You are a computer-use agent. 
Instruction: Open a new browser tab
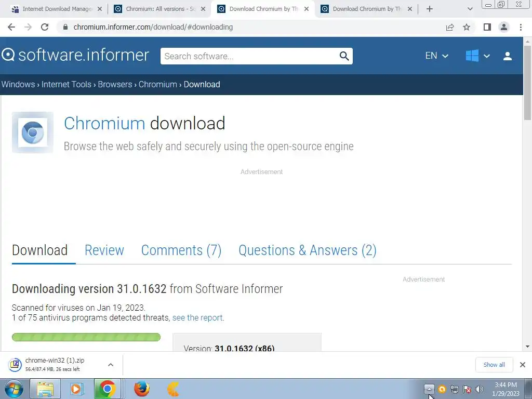coord(430,9)
